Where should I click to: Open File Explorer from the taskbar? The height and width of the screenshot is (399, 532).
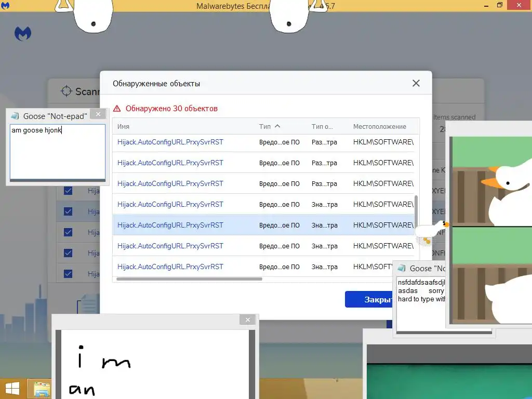coord(41,389)
